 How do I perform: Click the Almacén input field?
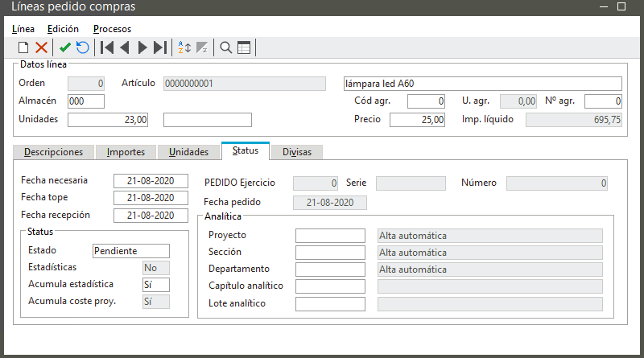click(86, 101)
